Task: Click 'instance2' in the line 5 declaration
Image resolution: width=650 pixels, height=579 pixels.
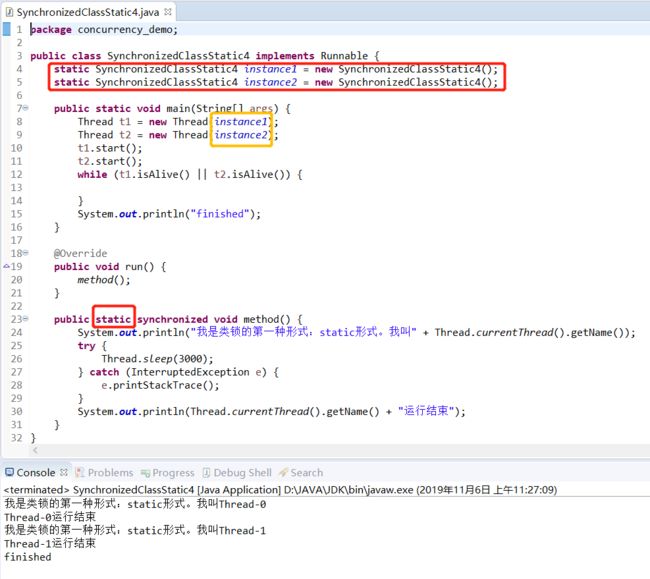Action: click(x=270, y=82)
